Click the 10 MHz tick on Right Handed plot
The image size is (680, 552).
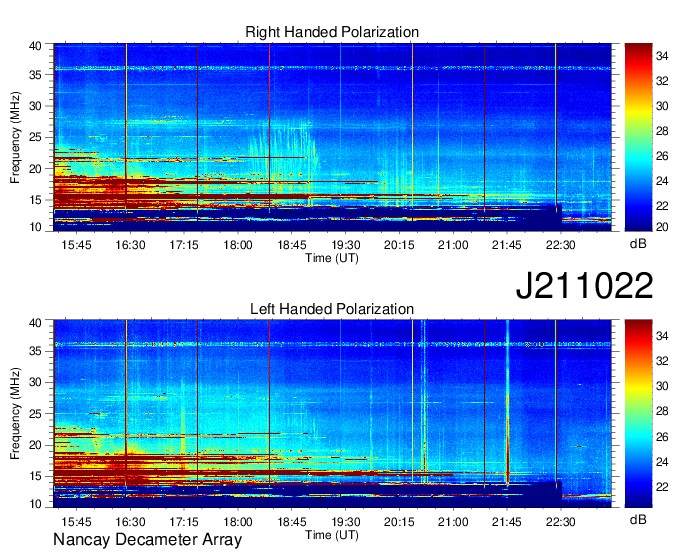click(x=36, y=227)
